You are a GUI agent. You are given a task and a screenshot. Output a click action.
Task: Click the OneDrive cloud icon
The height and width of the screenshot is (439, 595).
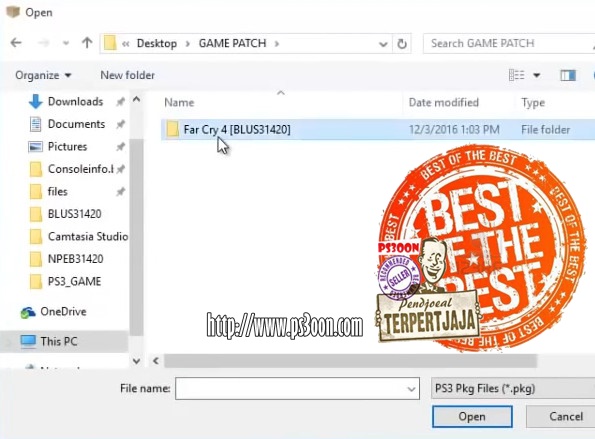pyautogui.click(x=28, y=312)
